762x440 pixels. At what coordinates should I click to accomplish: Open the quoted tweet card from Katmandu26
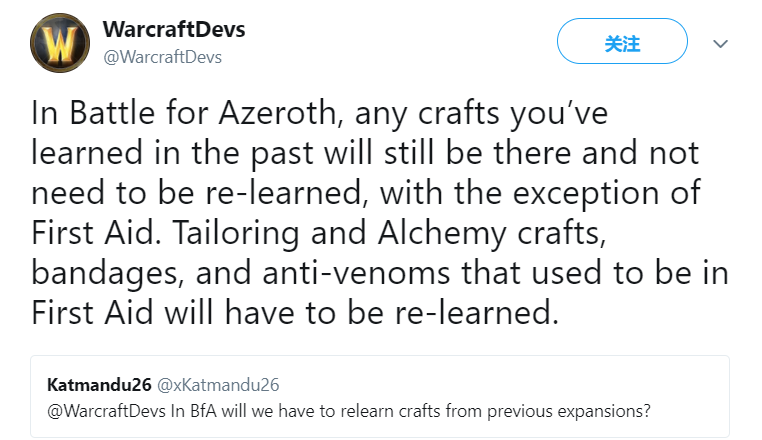point(380,397)
